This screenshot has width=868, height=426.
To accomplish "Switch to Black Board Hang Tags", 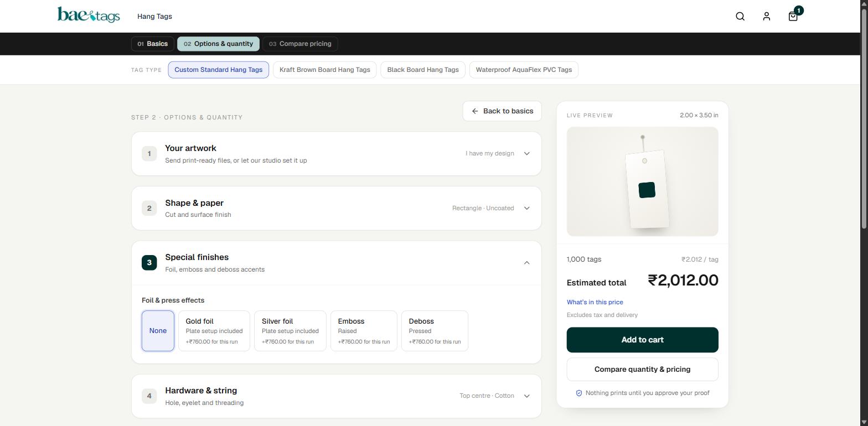I will point(423,70).
